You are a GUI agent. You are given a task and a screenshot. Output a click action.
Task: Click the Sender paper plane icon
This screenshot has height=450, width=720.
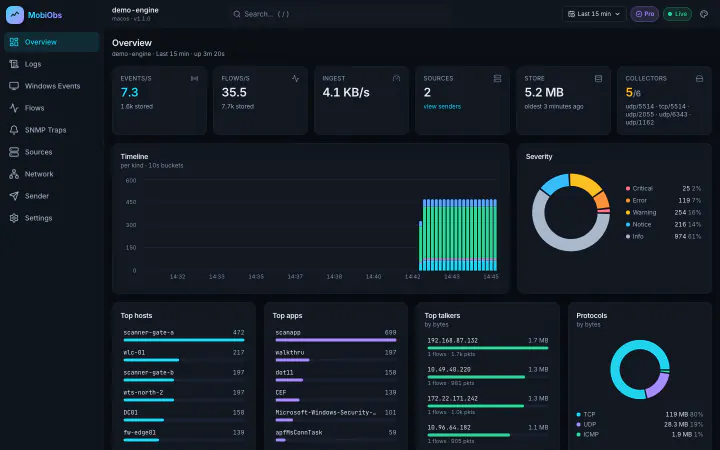[x=14, y=196]
